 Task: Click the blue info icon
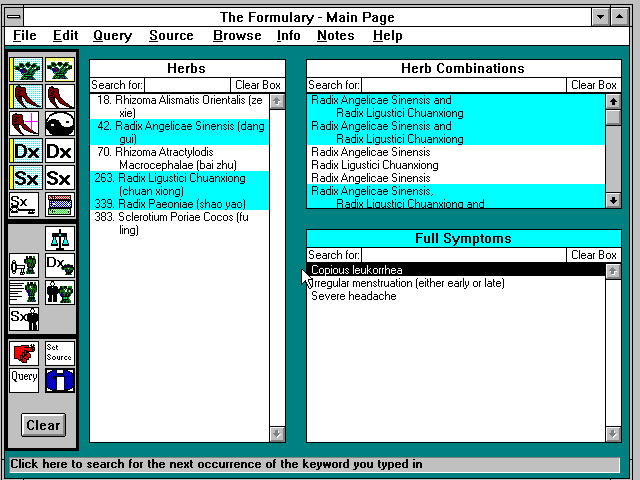(60, 380)
